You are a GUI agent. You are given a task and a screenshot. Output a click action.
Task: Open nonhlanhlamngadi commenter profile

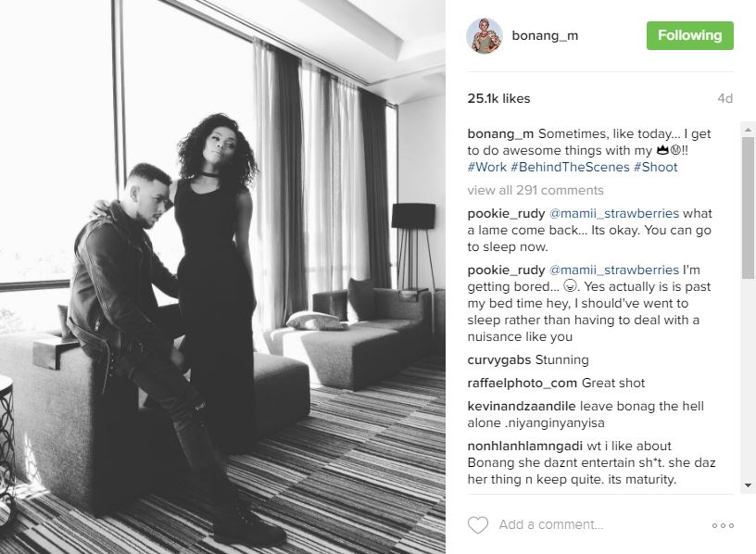(525, 446)
